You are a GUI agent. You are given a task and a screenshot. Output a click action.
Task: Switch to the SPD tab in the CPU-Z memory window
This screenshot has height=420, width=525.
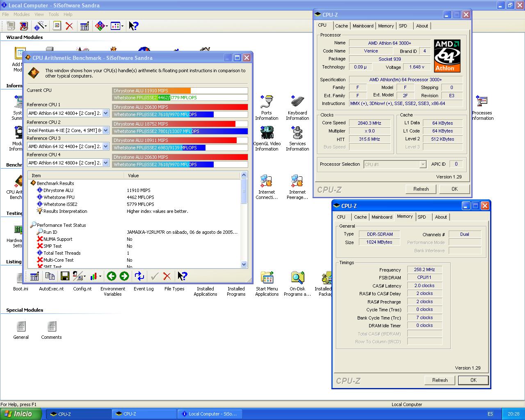422,217
